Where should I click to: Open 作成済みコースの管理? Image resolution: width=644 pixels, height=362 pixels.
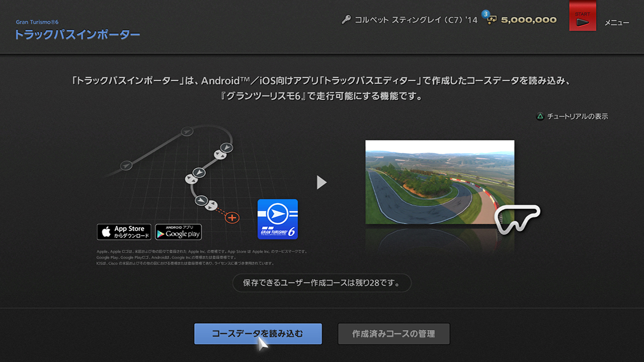pyautogui.click(x=393, y=334)
